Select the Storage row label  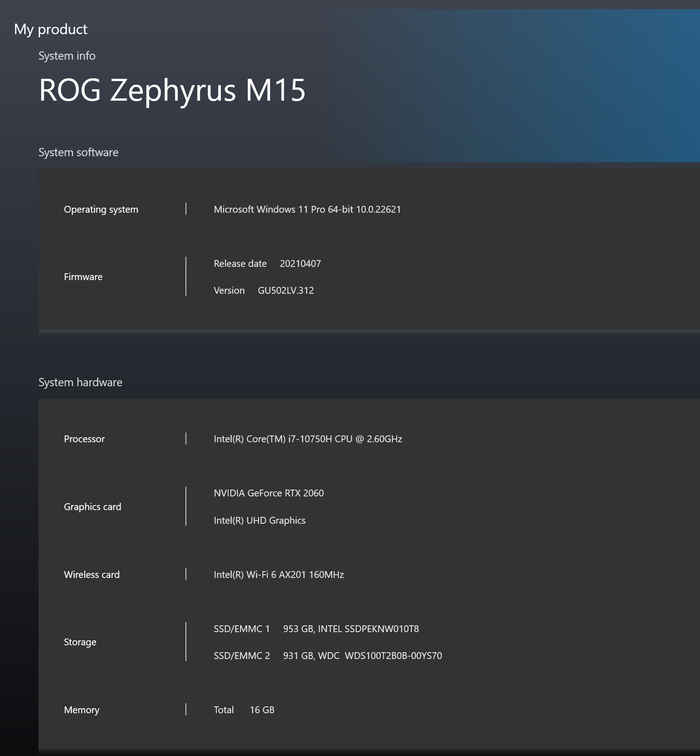80,642
